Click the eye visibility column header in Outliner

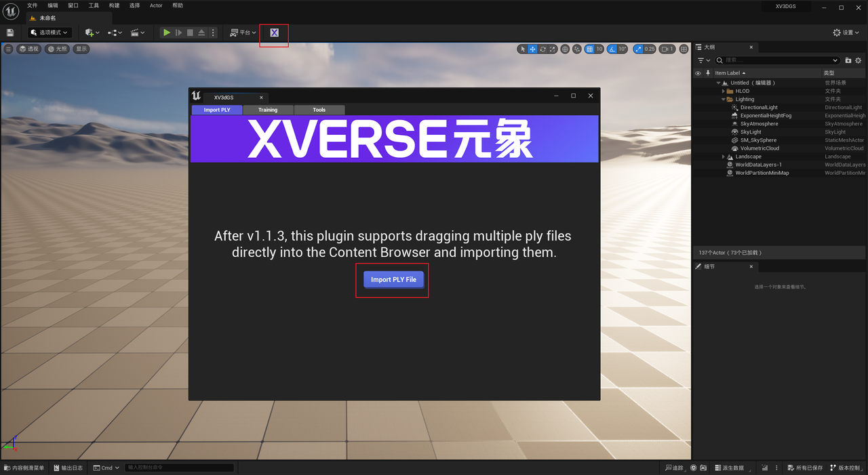(x=698, y=73)
